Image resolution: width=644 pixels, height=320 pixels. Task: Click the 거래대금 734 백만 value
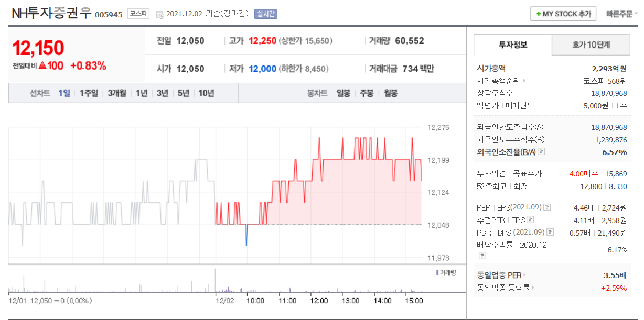click(x=418, y=69)
